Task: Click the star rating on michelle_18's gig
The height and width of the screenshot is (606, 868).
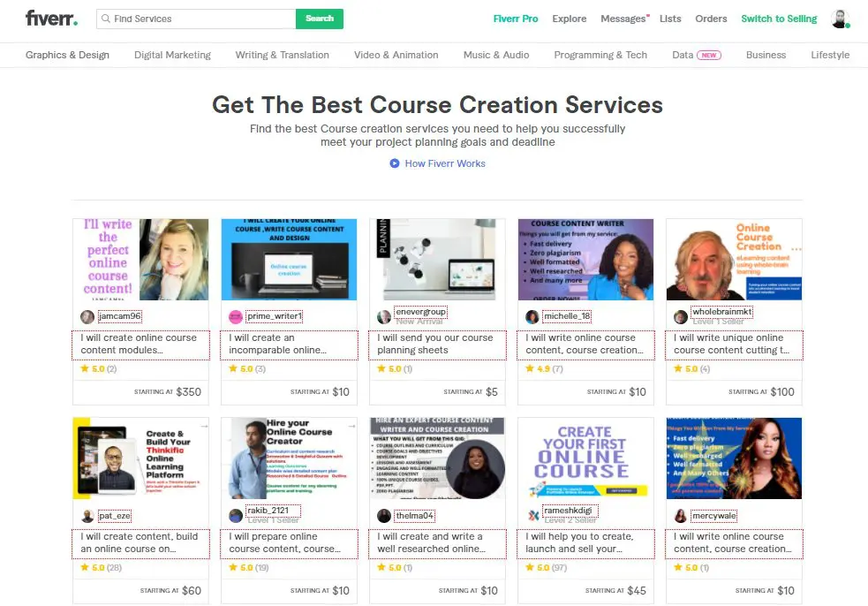Action: point(544,369)
